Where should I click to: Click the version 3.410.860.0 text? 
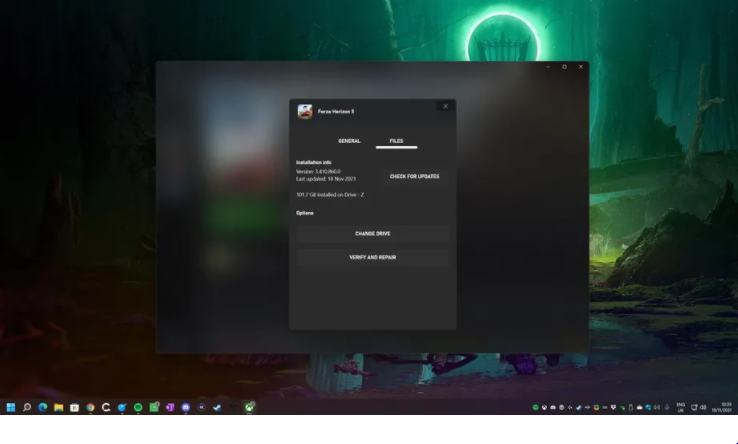point(318,171)
